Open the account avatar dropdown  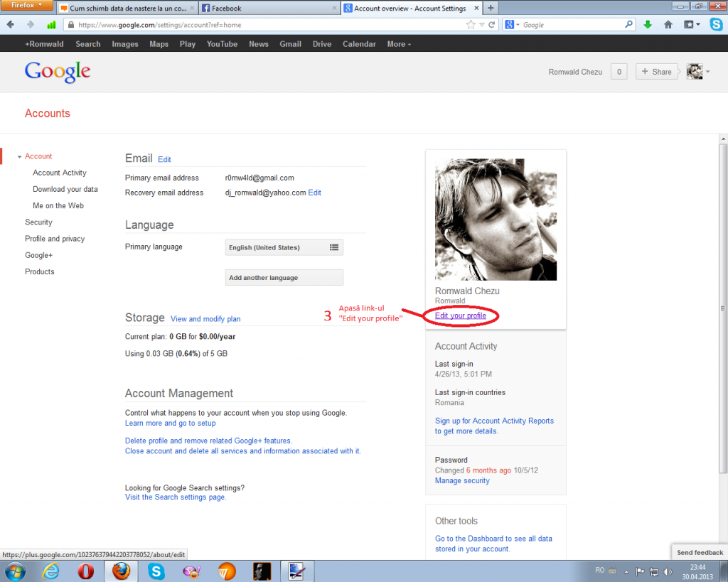(x=698, y=72)
